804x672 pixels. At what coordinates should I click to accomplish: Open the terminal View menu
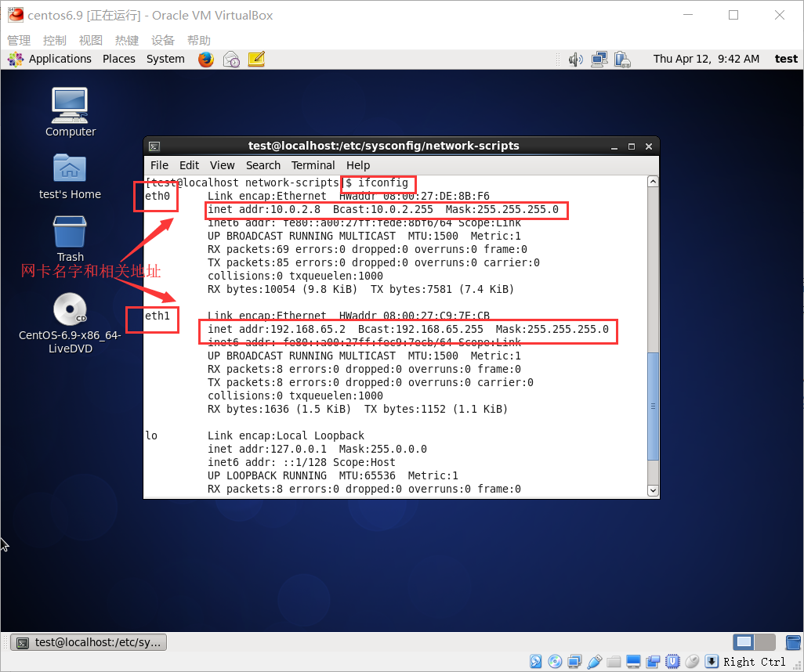(x=222, y=165)
